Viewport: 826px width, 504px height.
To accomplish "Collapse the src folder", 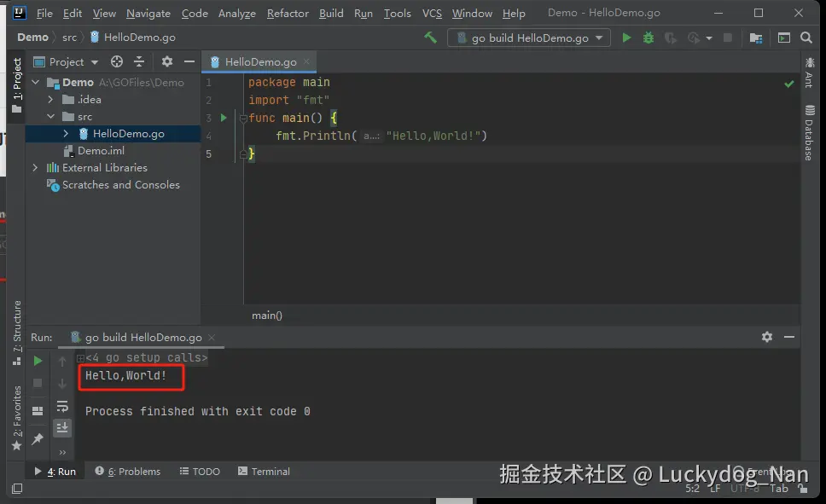I will (x=50, y=116).
